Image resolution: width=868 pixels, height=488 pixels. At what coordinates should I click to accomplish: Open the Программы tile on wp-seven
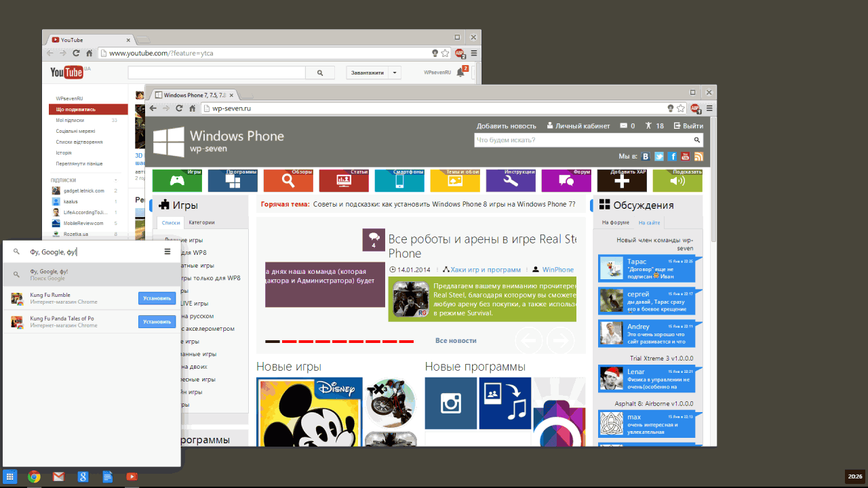coord(233,180)
